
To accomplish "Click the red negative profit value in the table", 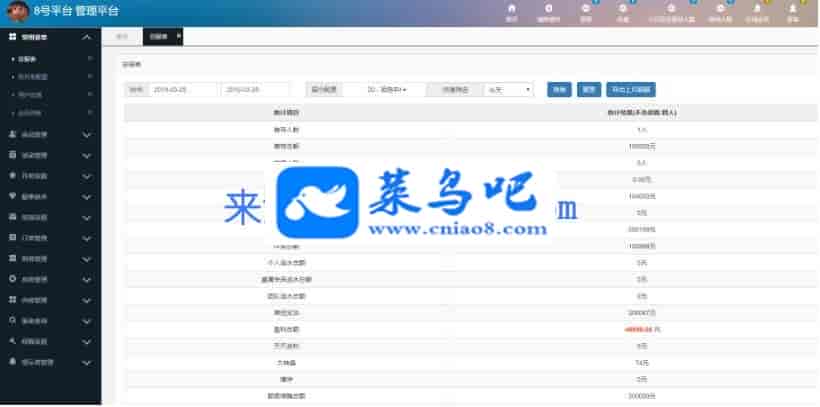I will (x=641, y=330).
